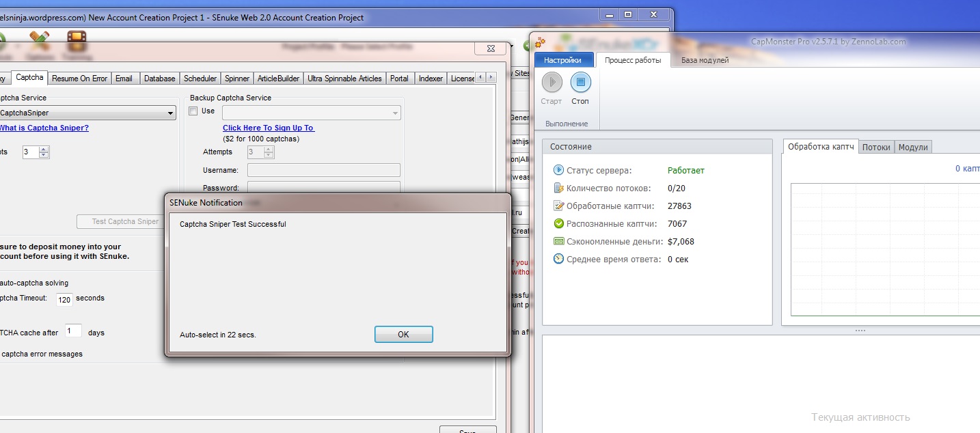The width and height of the screenshot is (980, 433).
Task: Click the Старт play icon in CapMonster
Action: click(x=552, y=83)
